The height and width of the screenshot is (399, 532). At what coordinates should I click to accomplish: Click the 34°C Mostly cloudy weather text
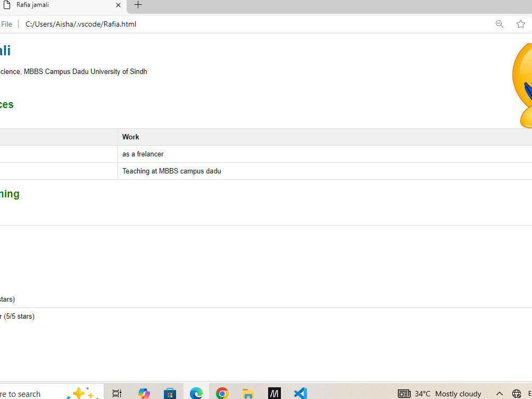[448, 394]
